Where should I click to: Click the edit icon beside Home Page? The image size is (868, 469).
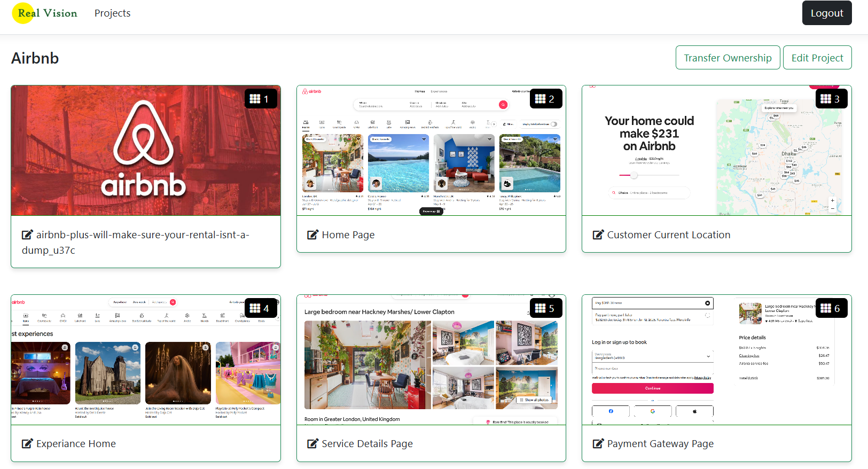point(312,234)
